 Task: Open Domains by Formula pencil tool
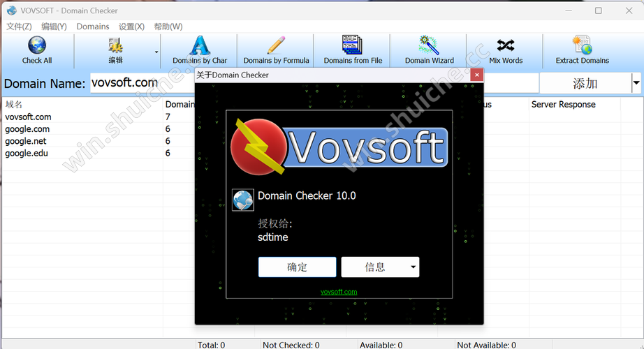point(276,46)
